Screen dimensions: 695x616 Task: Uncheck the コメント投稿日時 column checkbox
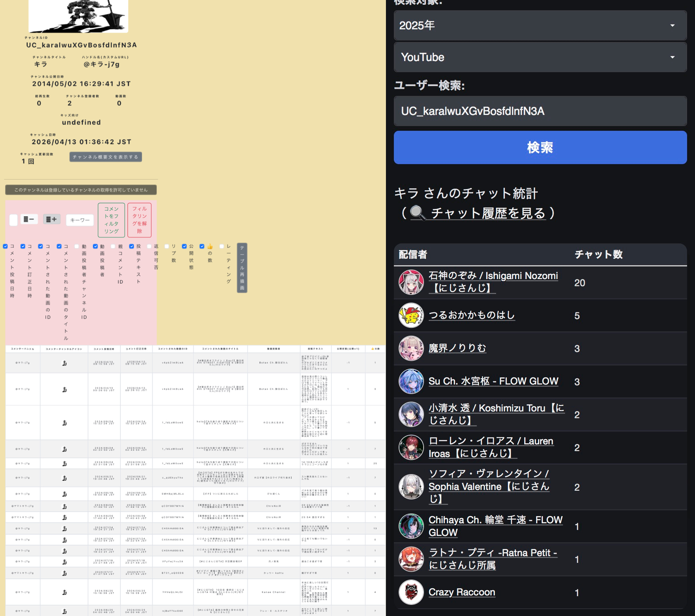coord(6,247)
